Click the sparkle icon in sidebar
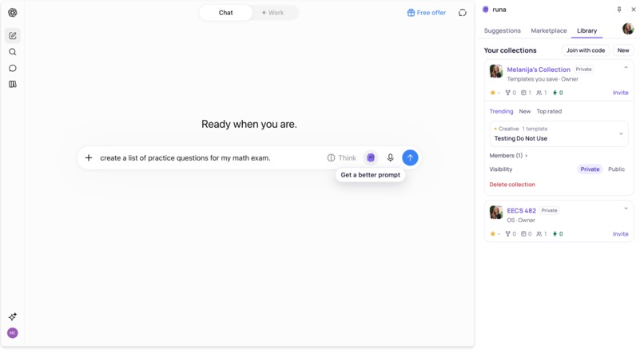644x350 pixels. pos(13,316)
